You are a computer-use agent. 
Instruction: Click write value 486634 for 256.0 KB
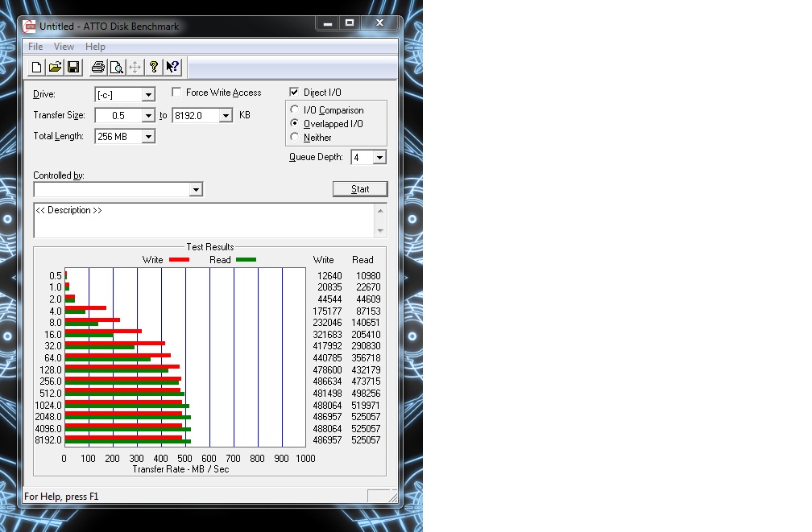coord(327,381)
